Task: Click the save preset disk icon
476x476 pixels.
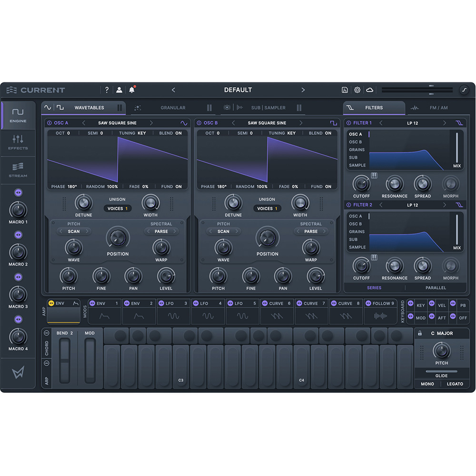Action: [x=345, y=90]
